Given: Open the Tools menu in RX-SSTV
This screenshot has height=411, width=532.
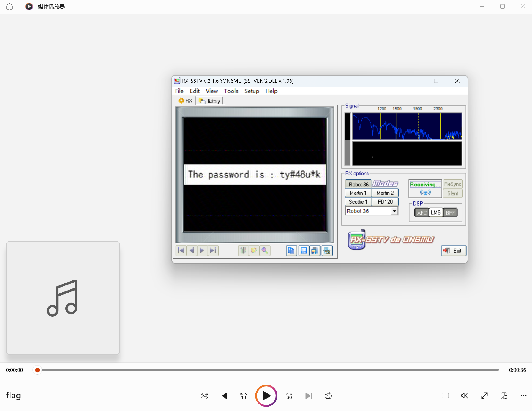Looking at the screenshot, I should click(x=231, y=91).
